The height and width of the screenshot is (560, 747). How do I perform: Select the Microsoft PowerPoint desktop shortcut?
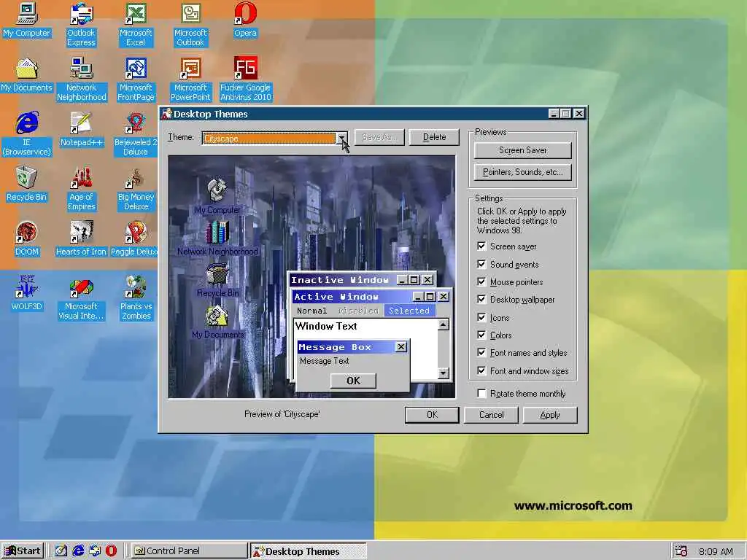[x=190, y=79]
